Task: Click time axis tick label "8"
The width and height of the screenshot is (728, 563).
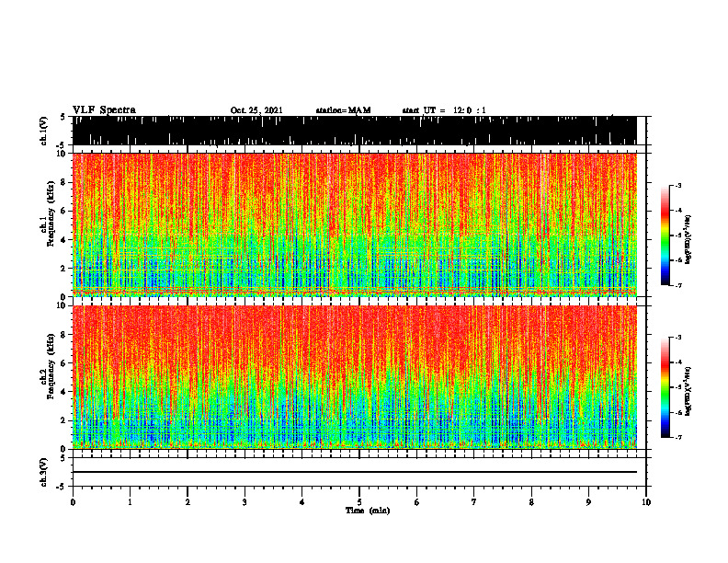Action: tap(531, 502)
